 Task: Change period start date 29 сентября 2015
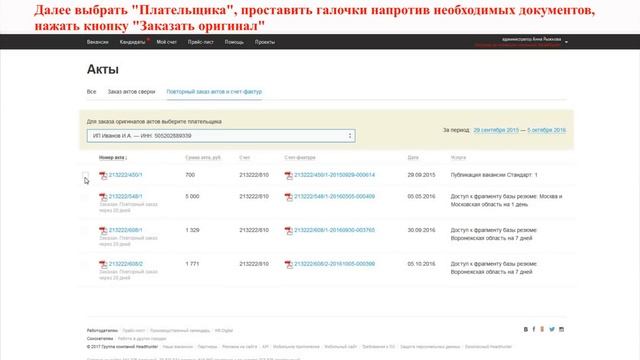click(496, 130)
